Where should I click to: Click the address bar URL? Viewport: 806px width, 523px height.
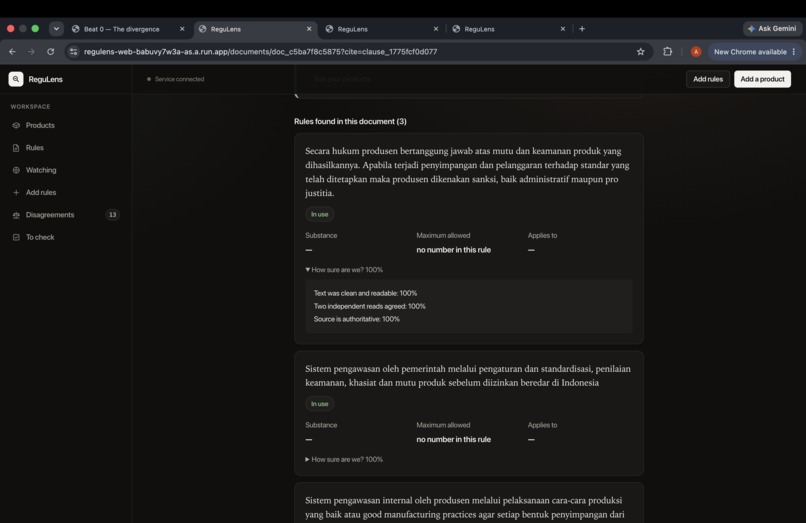coord(261,51)
